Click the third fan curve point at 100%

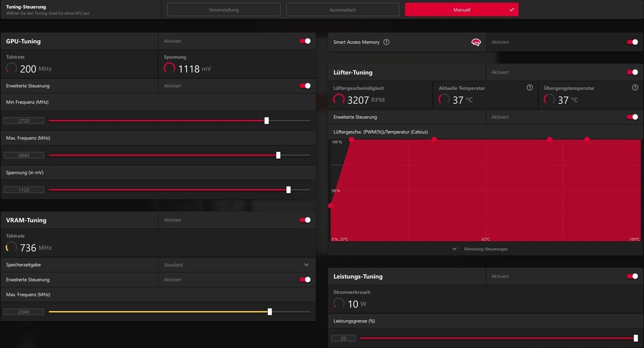[549, 139]
